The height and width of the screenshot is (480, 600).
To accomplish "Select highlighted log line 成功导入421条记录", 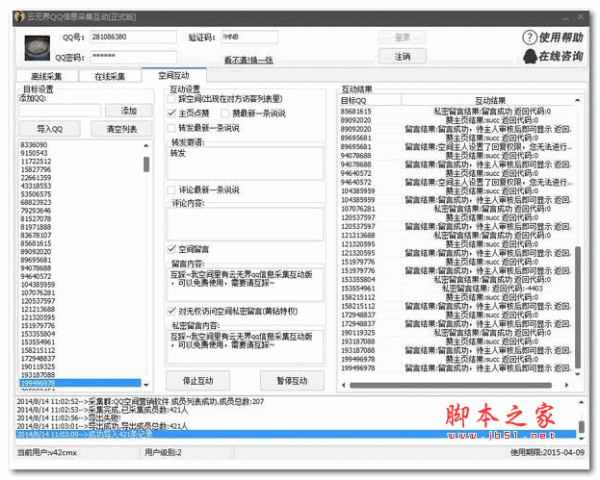I will pos(295,434).
